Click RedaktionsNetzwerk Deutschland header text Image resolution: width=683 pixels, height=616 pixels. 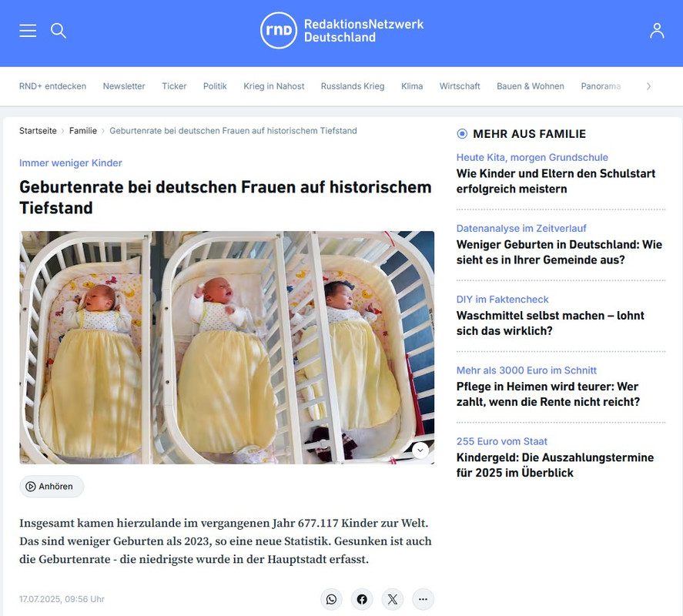click(x=363, y=31)
